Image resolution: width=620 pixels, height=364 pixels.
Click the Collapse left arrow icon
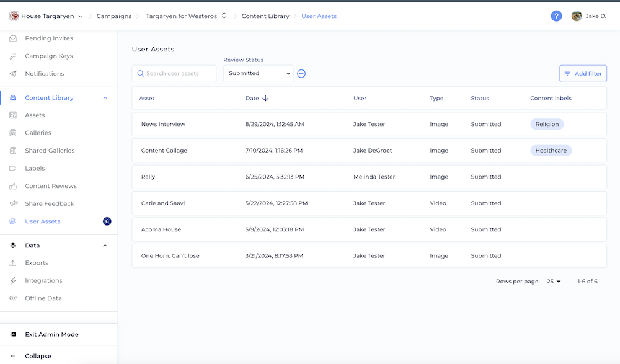click(13, 356)
